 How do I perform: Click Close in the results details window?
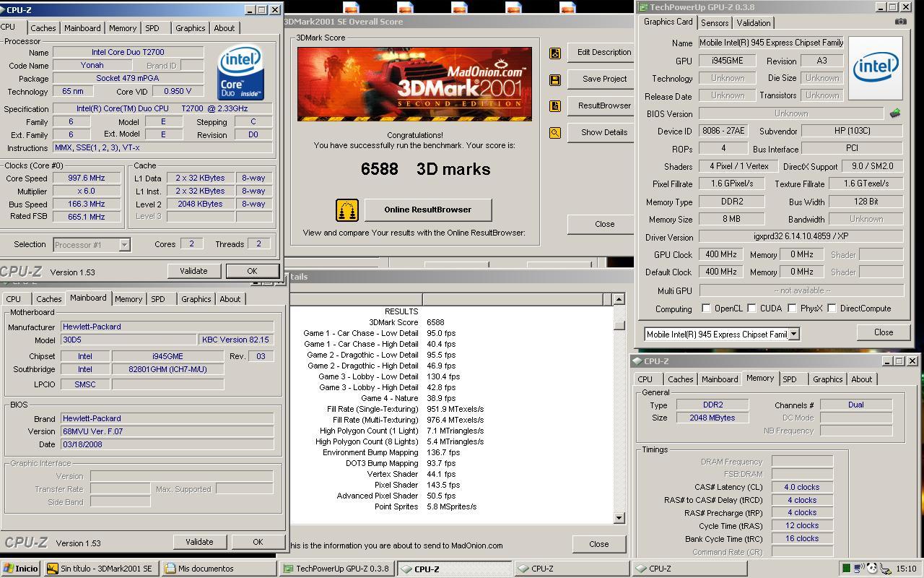click(x=598, y=544)
